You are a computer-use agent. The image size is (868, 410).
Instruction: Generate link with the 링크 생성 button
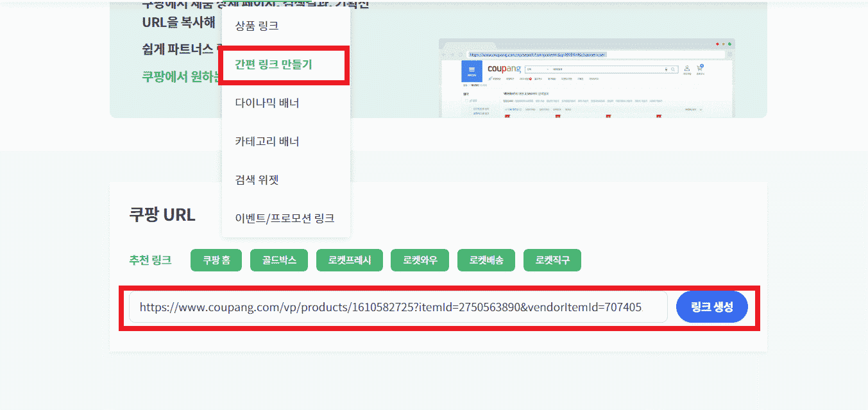pyautogui.click(x=712, y=307)
